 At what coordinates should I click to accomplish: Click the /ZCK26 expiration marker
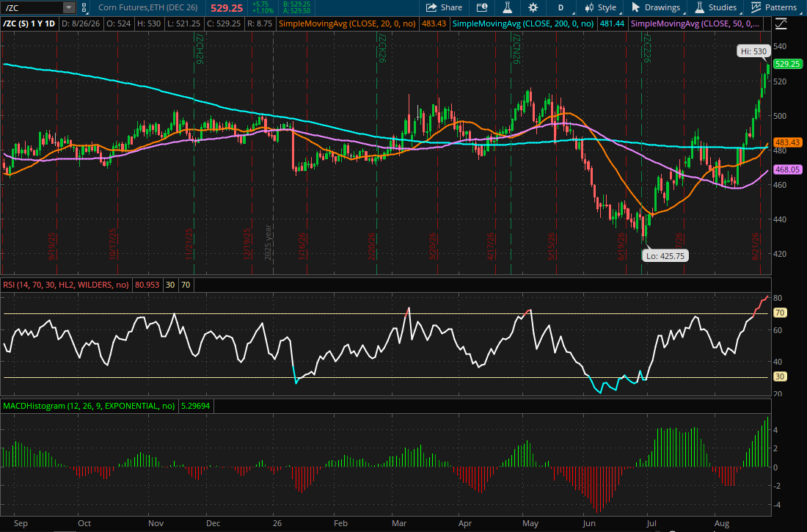pyautogui.click(x=382, y=49)
